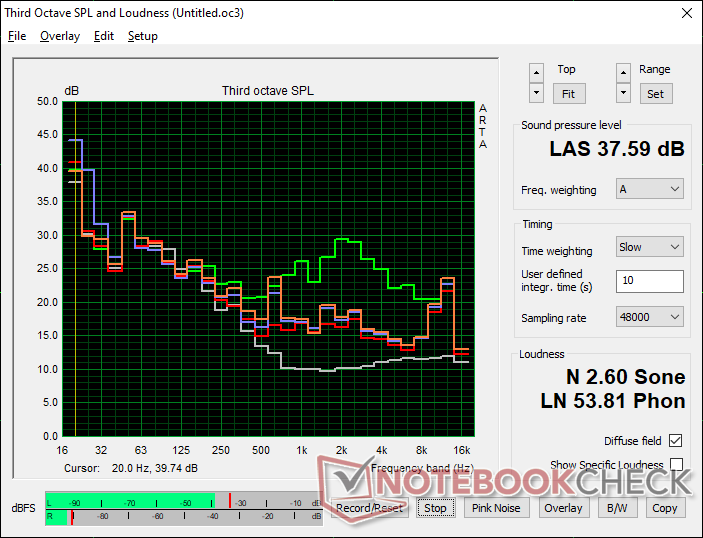Click the right channel dBFS level meter
The width and height of the screenshot is (703, 538).
pyautogui.click(x=184, y=517)
